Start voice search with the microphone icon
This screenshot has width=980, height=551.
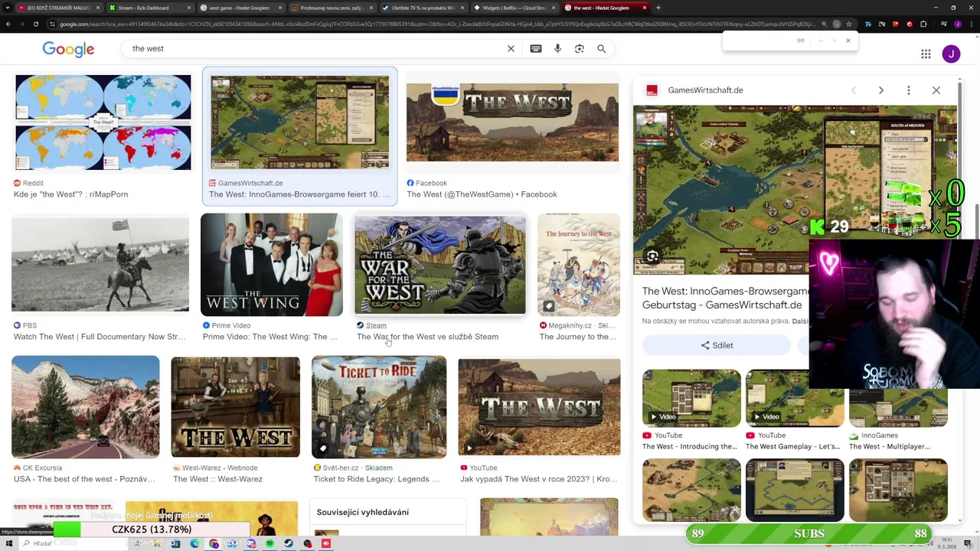[557, 48]
